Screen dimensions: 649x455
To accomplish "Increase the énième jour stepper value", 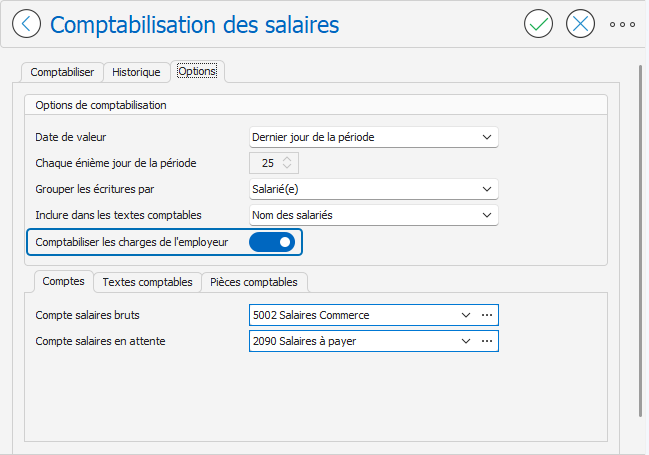I will 287,159.
